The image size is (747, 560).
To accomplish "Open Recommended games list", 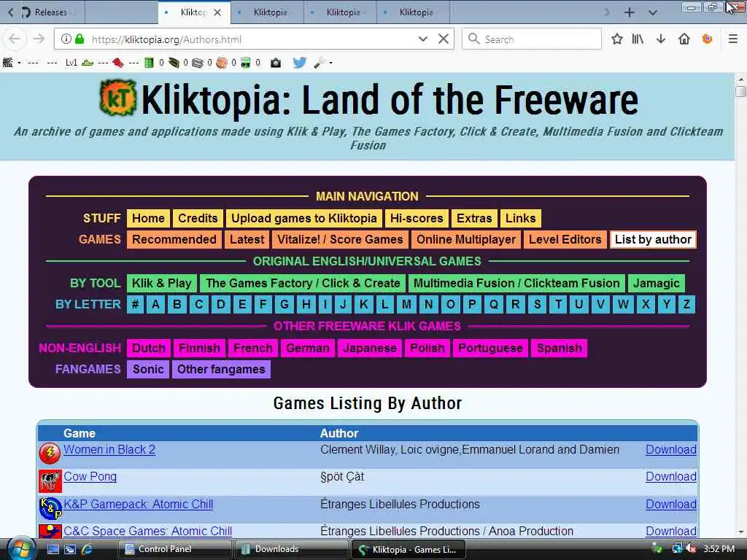I will click(x=174, y=239).
